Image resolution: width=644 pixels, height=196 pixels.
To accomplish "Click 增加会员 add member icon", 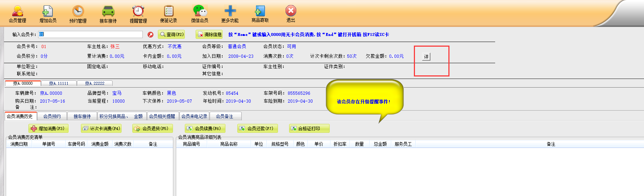I will (48, 11).
